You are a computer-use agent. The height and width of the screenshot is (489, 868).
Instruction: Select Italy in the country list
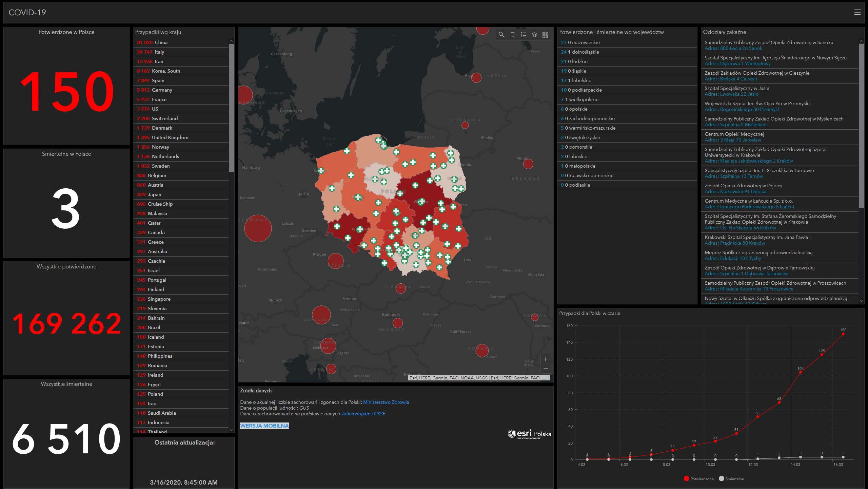point(159,52)
